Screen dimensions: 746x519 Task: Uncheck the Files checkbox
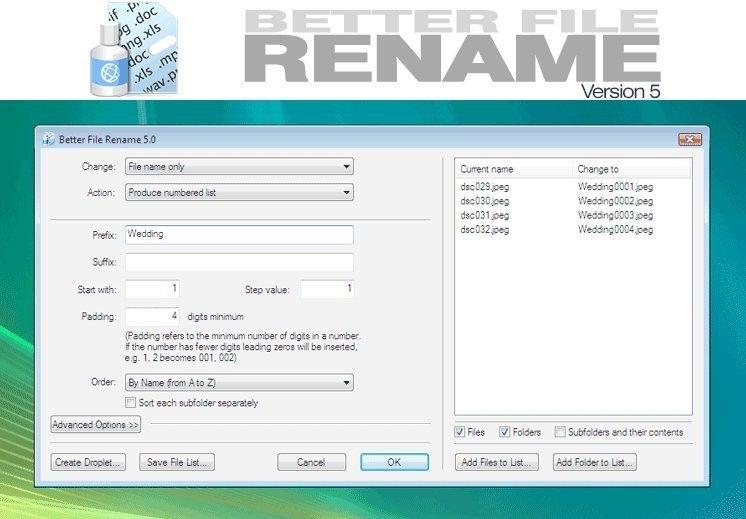pyautogui.click(x=460, y=432)
